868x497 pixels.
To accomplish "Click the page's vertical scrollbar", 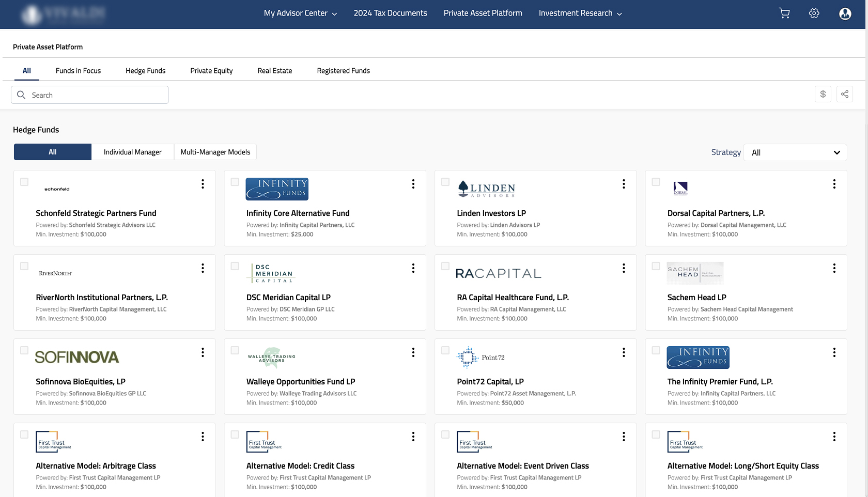I will [x=866, y=248].
